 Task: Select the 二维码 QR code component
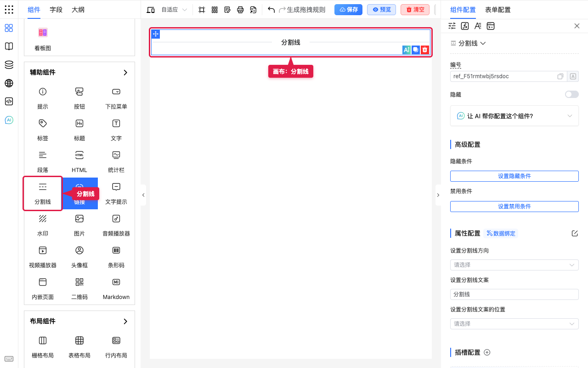point(79,288)
